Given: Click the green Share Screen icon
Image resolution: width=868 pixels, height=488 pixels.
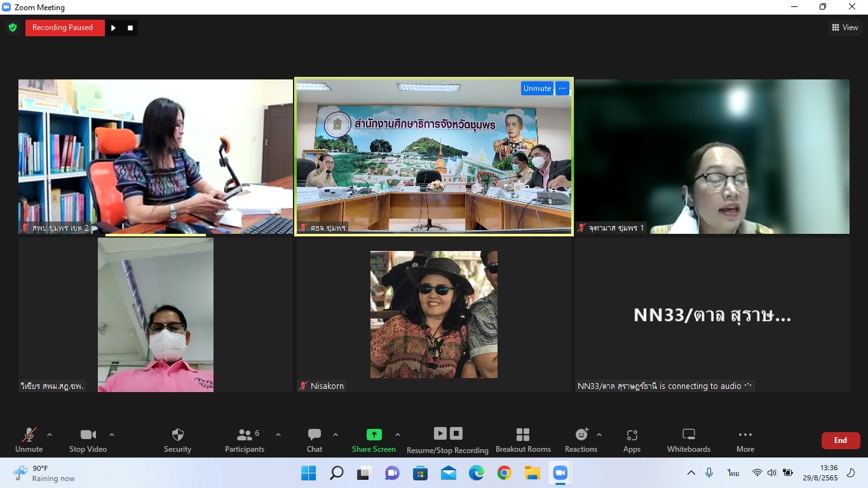Looking at the screenshot, I should [374, 435].
